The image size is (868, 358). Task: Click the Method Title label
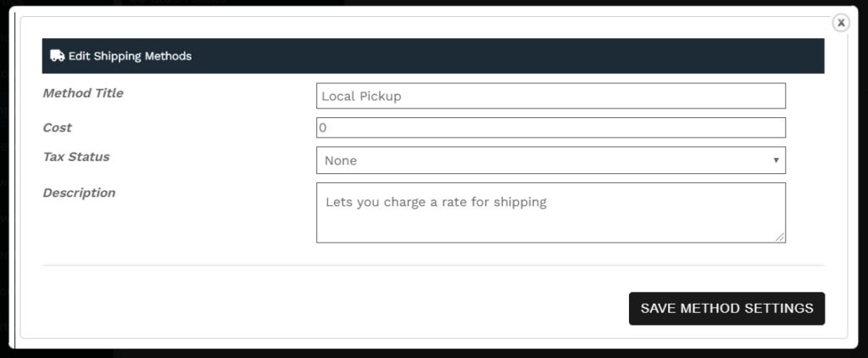pos(83,93)
